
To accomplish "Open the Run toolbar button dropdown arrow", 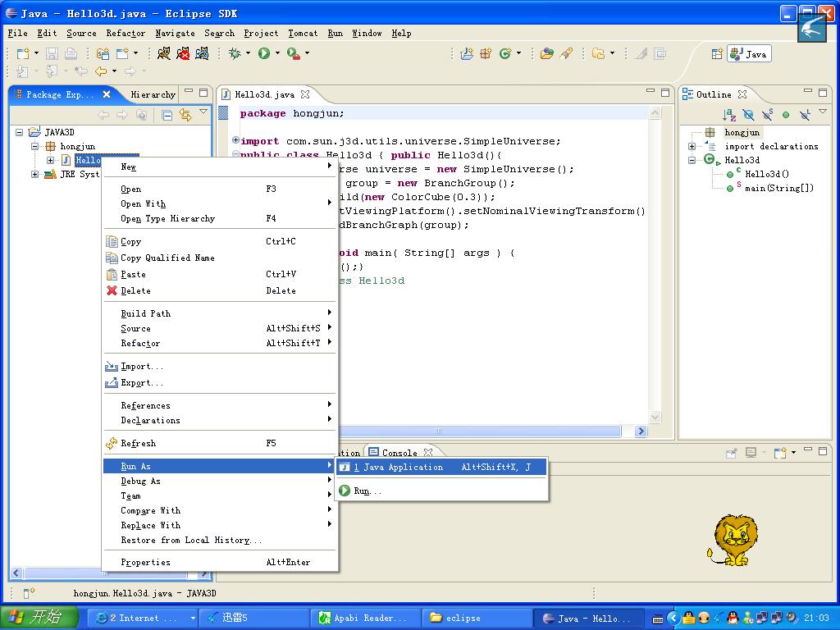I will (x=277, y=53).
